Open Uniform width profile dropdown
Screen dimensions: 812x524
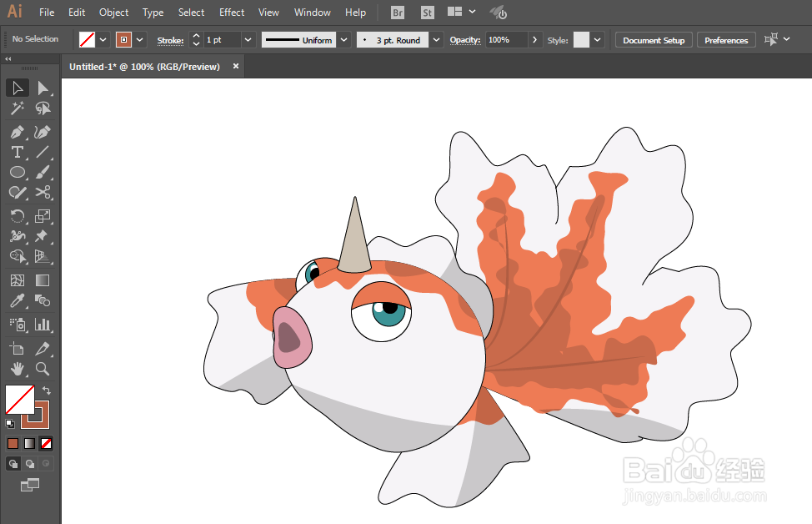click(x=343, y=40)
